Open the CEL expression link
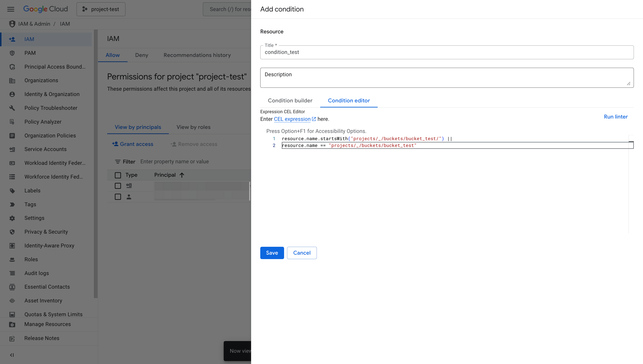Image resolution: width=643 pixels, height=364 pixels. [x=292, y=119]
